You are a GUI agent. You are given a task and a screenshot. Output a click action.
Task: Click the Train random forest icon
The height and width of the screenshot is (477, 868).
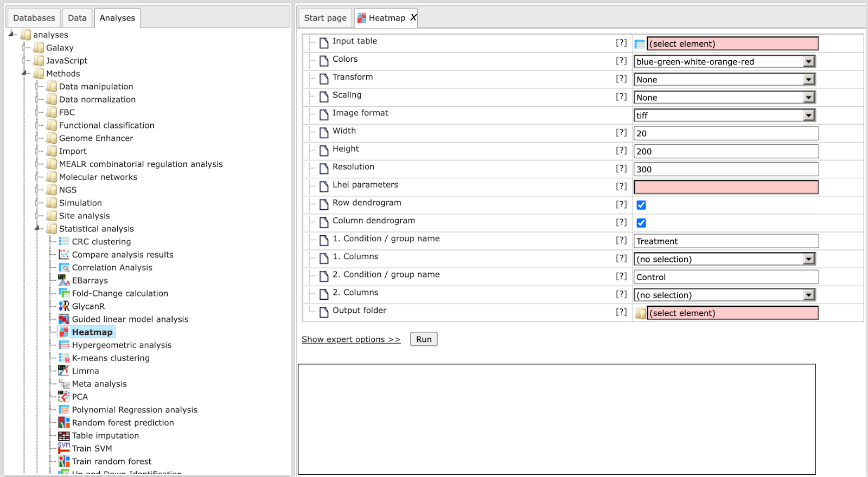[x=64, y=461]
